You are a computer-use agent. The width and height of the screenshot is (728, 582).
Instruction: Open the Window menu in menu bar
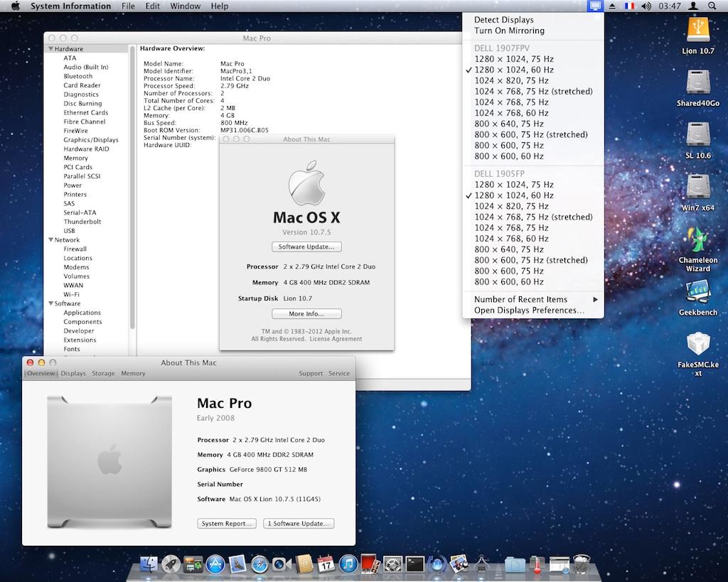pyautogui.click(x=185, y=6)
